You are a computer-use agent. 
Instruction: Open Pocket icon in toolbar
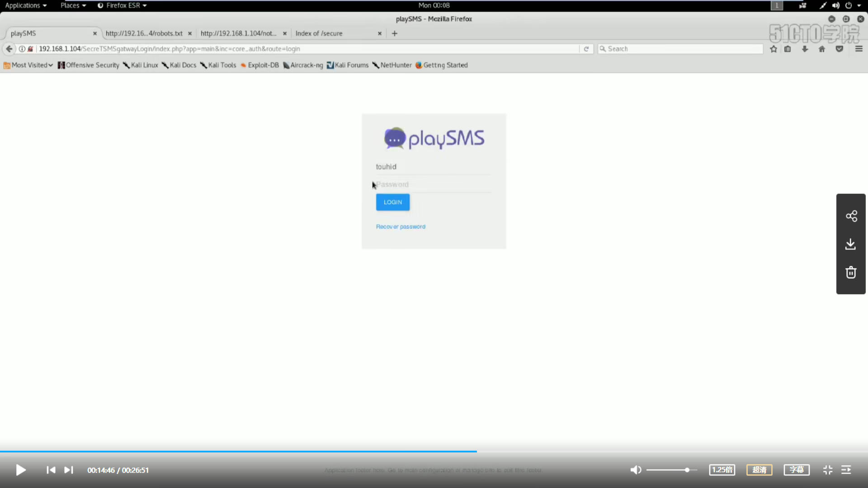pyautogui.click(x=840, y=49)
